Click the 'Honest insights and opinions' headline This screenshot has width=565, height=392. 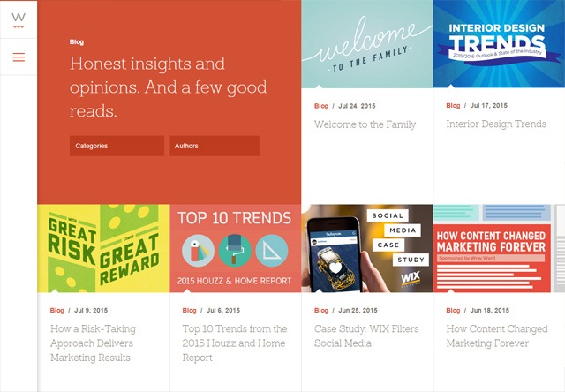(169, 87)
